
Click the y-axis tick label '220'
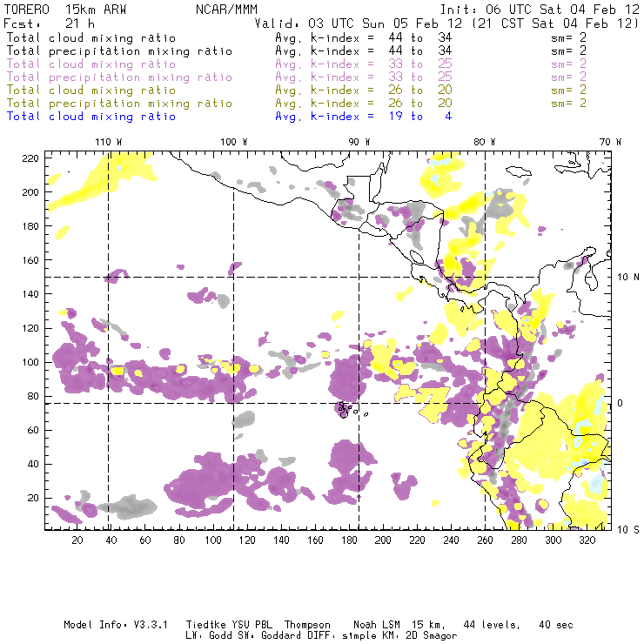30,158
